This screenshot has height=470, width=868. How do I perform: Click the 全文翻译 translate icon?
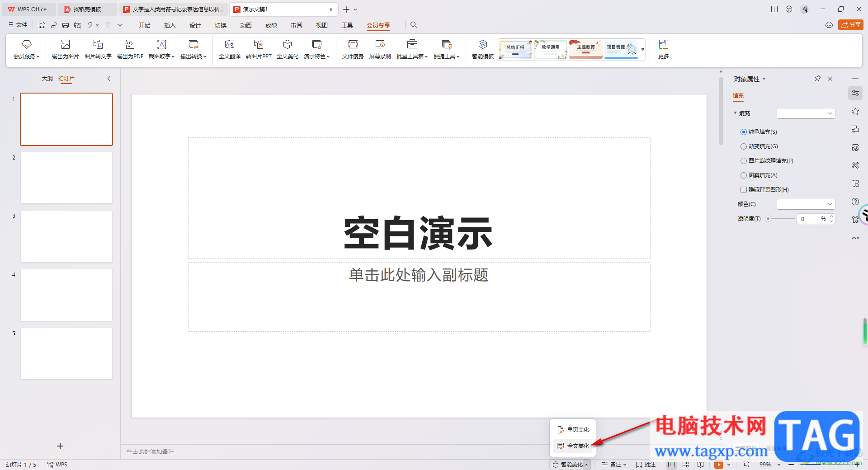230,44
